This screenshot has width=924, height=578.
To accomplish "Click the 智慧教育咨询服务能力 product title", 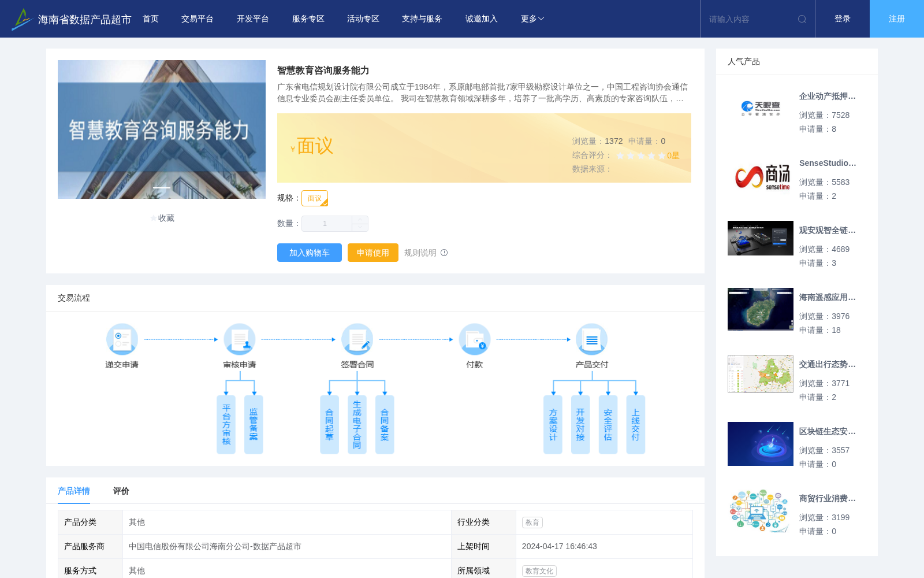I will pos(323,71).
